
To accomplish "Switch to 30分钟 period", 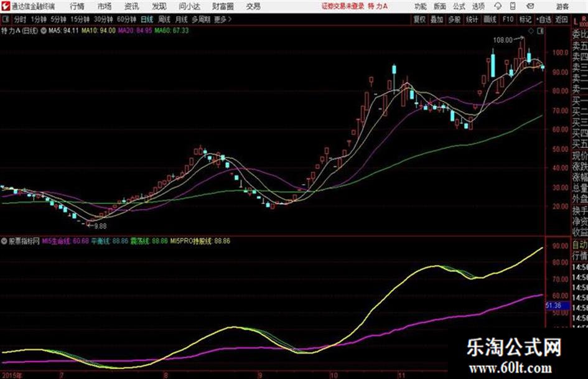I will point(103,19).
